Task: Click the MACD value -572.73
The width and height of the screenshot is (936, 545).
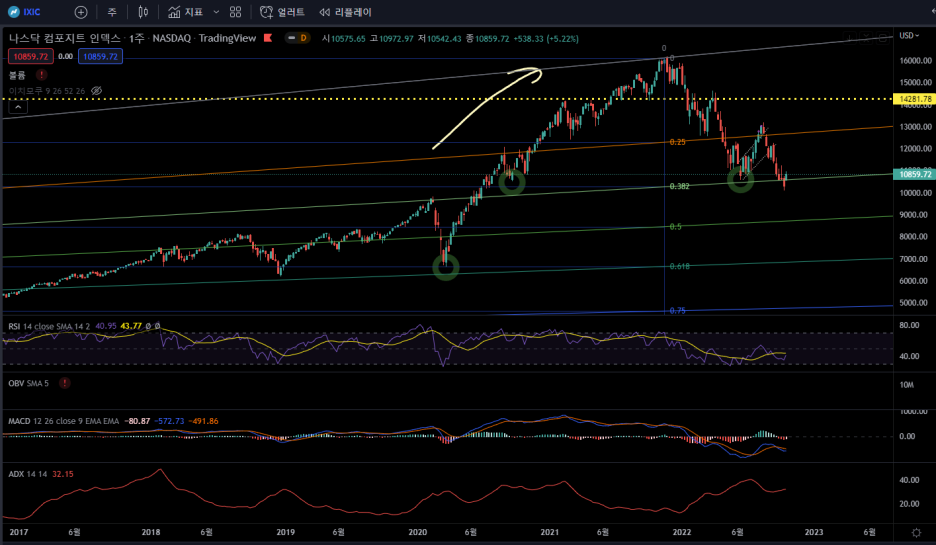Action: (x=169, y=421)
